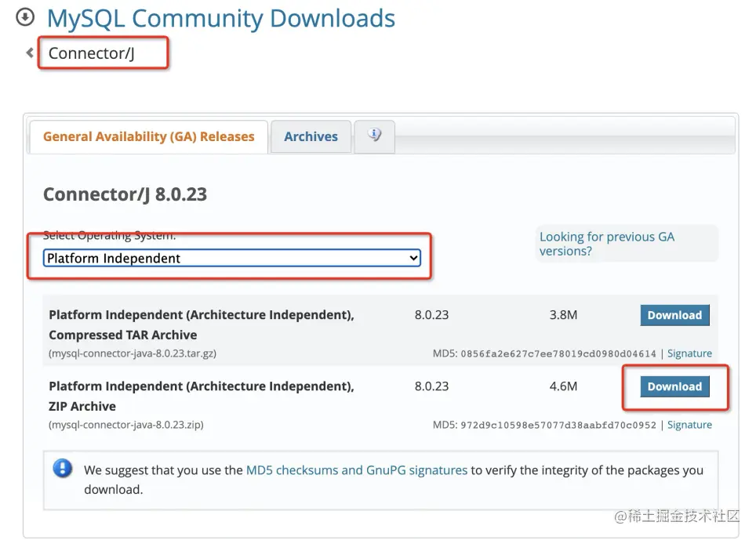The width and height of the screenshot is (756, 540).
Task: Click the 4.6M file size
Action: (563, 386)
